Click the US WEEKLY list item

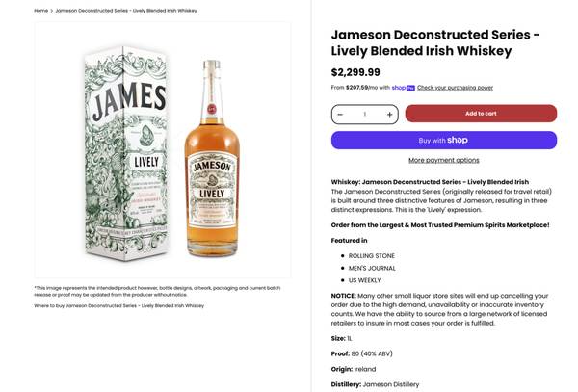point(368,280)
